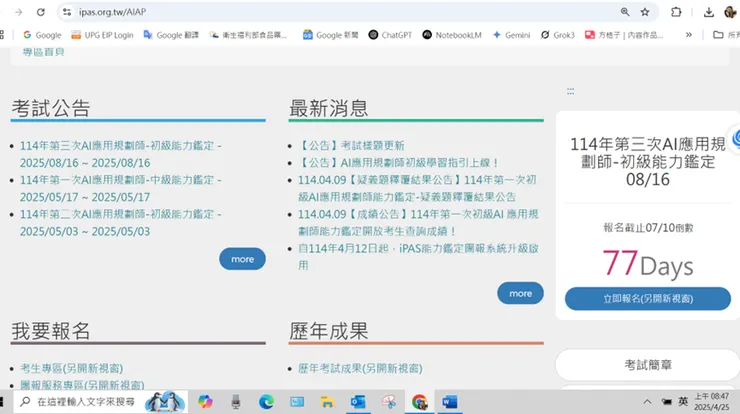Screen dimensions: 740x414
Task: Go forward with the browser arrow
Action: click(x=18, y=12)
